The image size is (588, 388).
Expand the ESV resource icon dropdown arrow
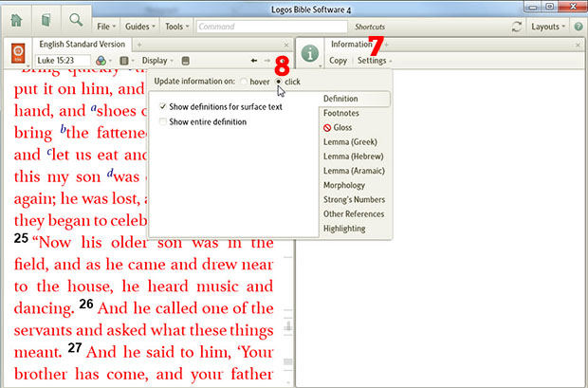point(28,66)
